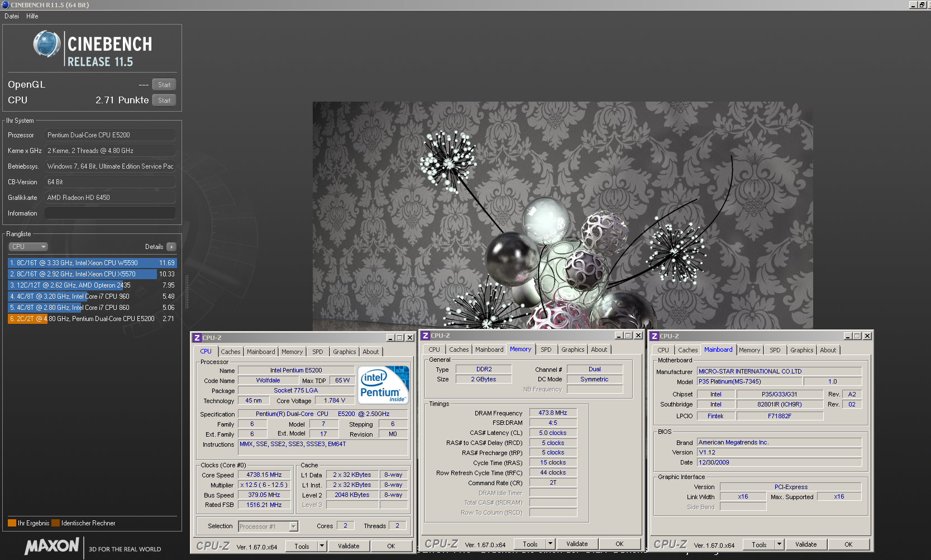Click Validate in first CPU-Z window
Image resolution: width=931 pixels, height=560 pixels.
[349, 546]
